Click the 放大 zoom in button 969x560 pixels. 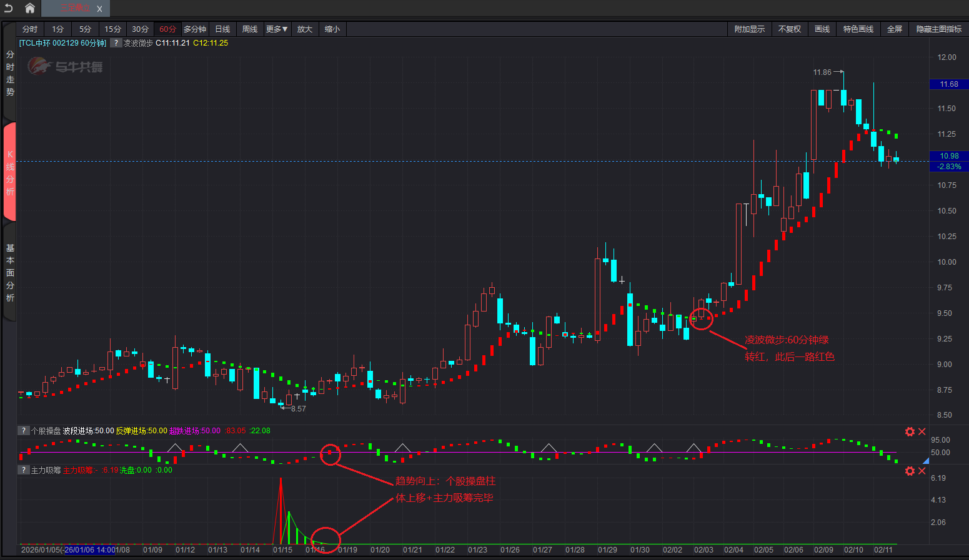click(x=304, y=29)
